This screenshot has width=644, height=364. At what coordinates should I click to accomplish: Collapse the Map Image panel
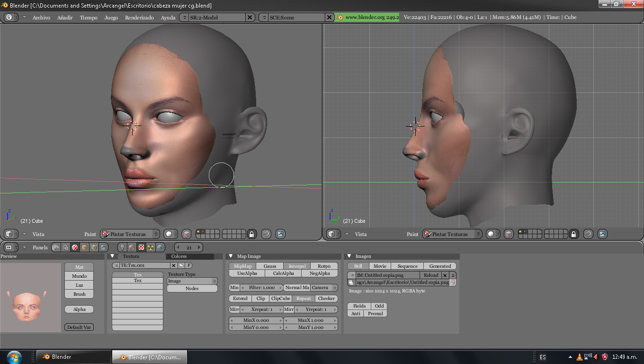coord(231,256)
